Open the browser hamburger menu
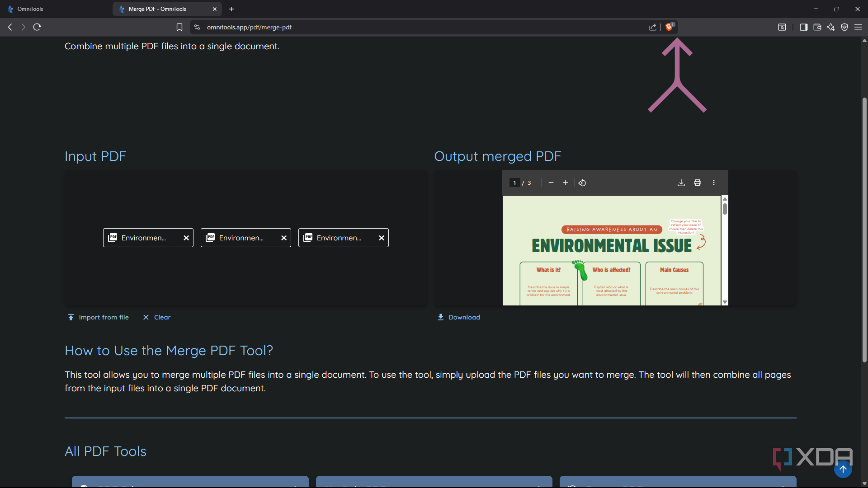The height and width of the screenshot is (488, 868). coord(858,27)
